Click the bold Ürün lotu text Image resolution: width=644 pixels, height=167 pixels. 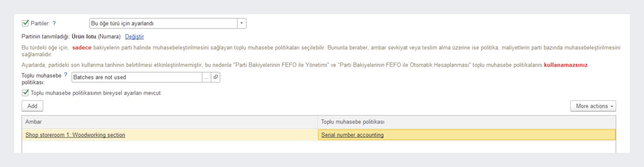click(x=84, y=36)
